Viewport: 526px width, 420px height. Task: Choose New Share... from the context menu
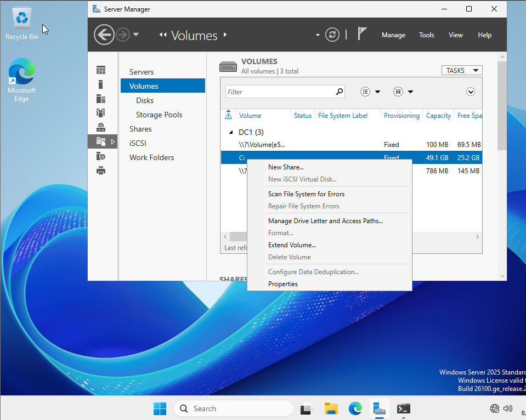coord(286,167)
